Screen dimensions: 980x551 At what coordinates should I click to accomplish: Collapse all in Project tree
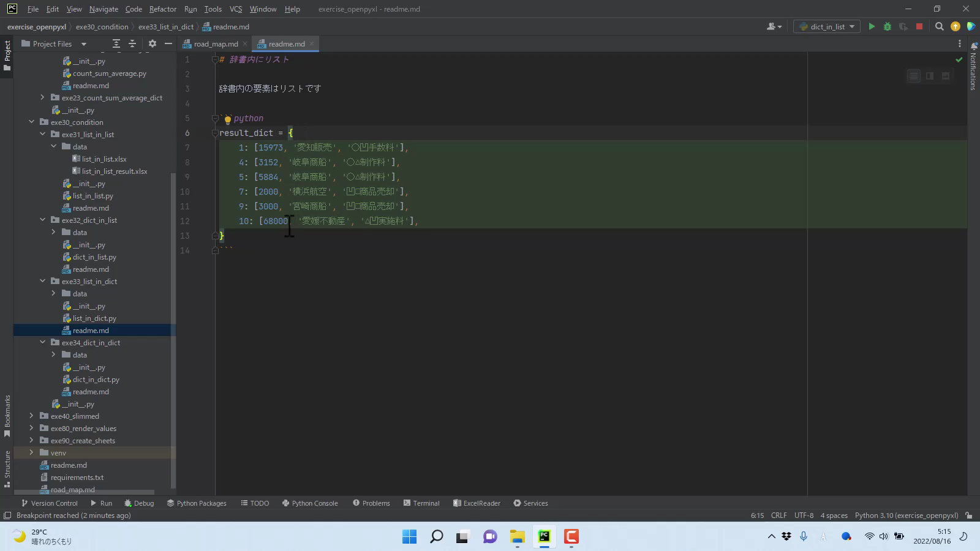click(132, 43)
